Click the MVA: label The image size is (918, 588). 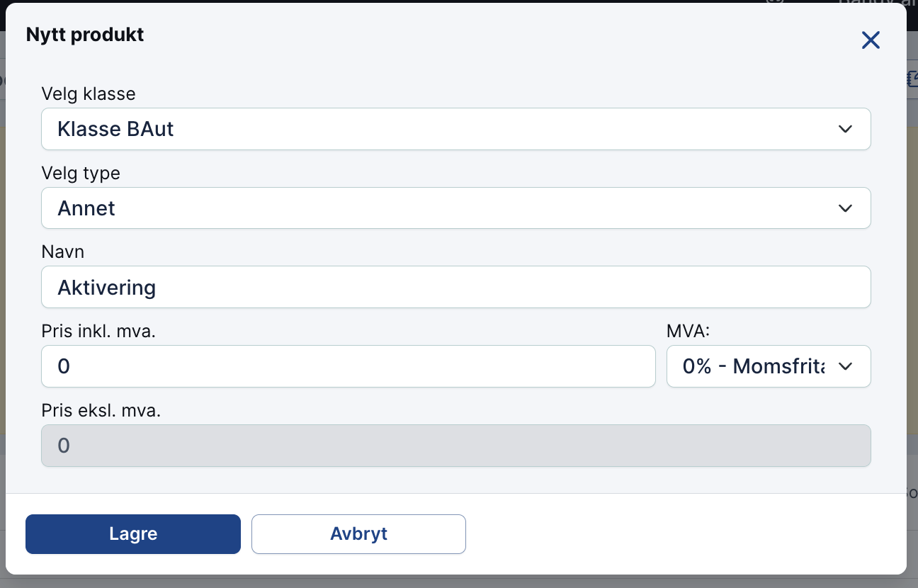point(687,331)
